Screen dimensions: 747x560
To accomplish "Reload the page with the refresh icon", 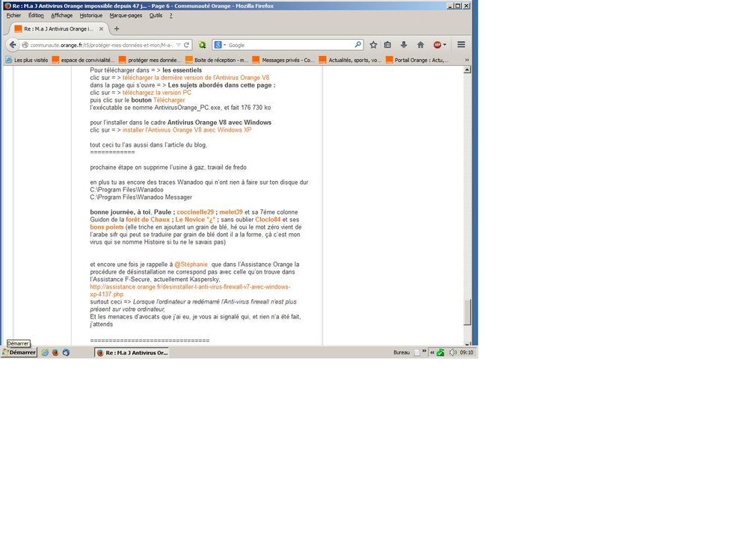I will click(187, 45).
